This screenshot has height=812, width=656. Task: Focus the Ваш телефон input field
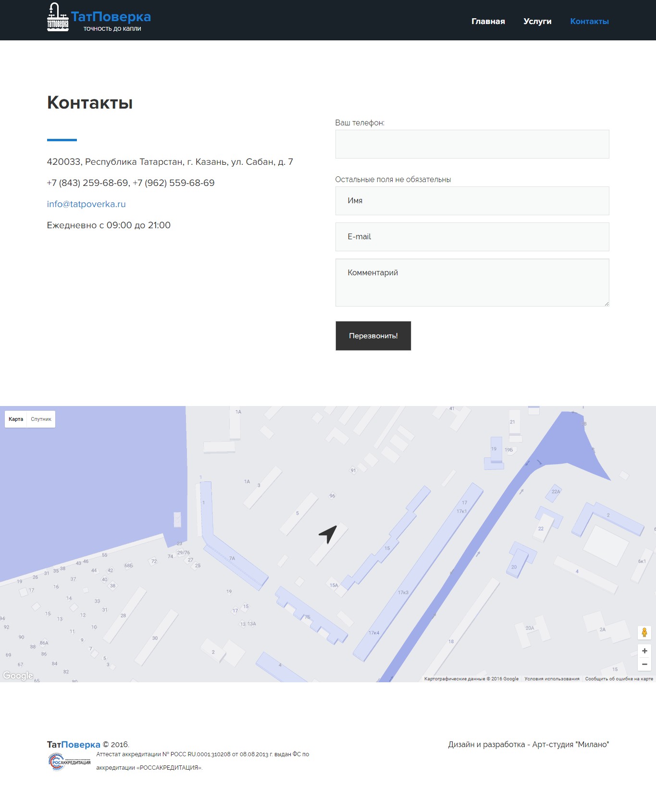point(472,144)
